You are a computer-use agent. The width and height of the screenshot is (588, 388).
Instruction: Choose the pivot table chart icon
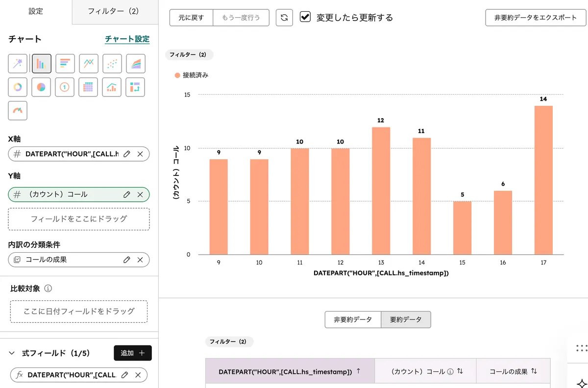(x=136, y=87)
